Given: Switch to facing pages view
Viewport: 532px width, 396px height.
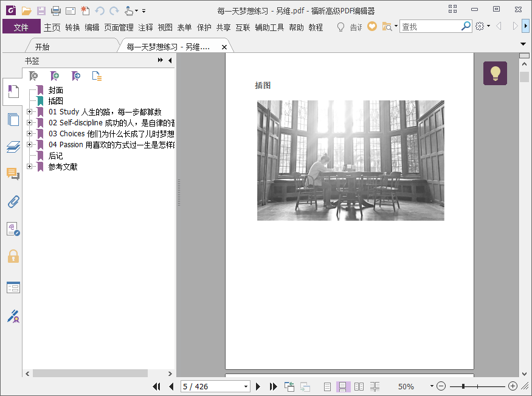Looking at the screenshot, I should pyautogui.click(x=359, y=386).
